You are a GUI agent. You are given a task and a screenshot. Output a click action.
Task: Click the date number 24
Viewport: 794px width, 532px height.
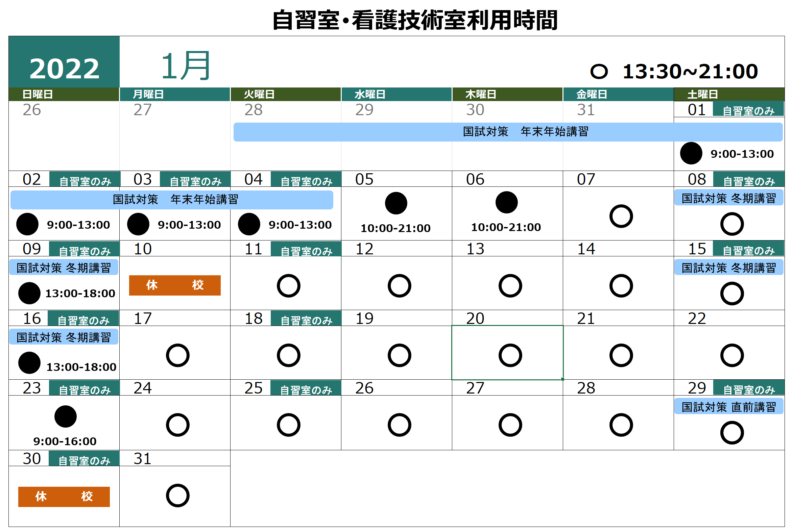[x=143, y=388]
